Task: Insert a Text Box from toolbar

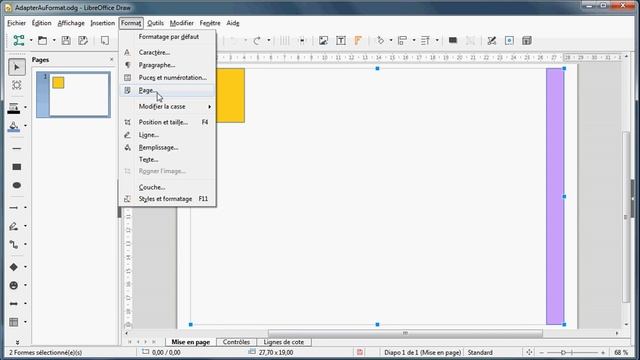Action: (x=341, y=40)
